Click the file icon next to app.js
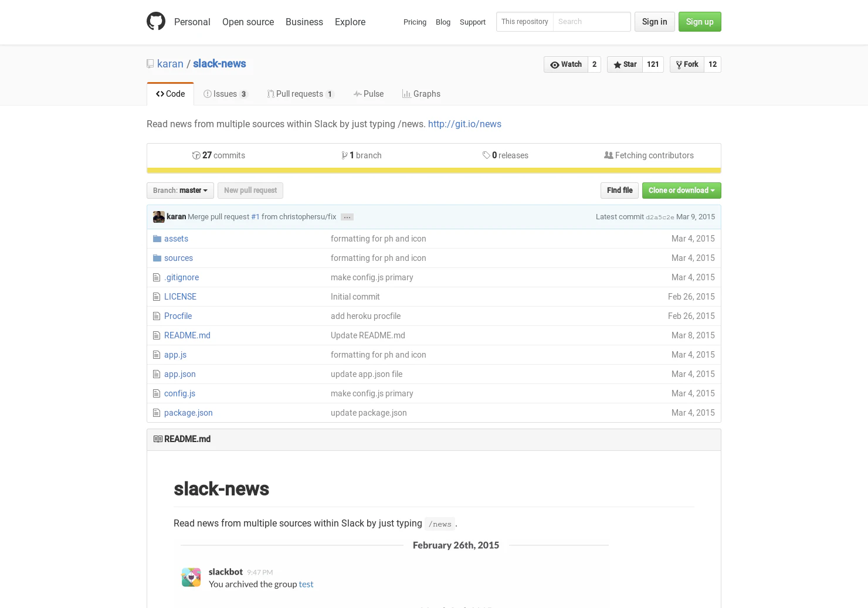 (x=157, y=355)
